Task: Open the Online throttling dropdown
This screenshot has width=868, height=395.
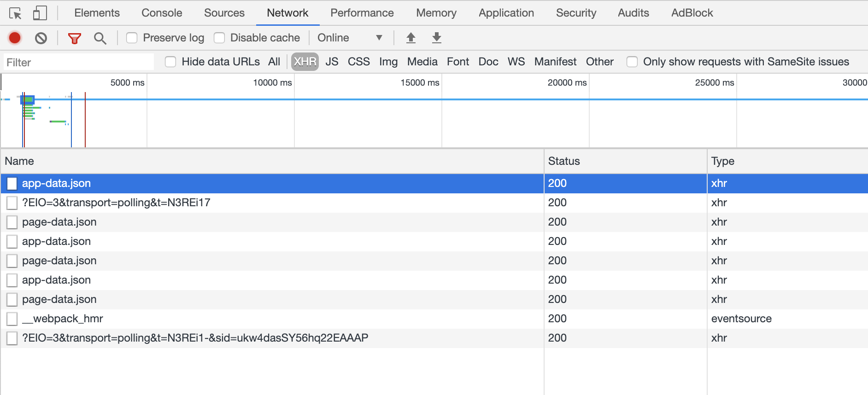Action: coord(350,38)
